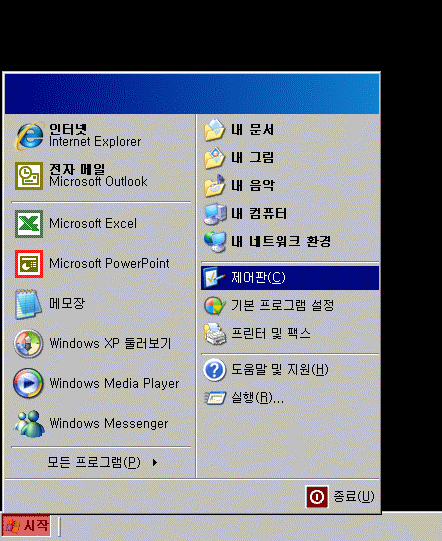Expand 모든 프로그램(P) submenu arrow
Viewport: 442px width, 541px height.
pyautogui.click(x=155, y=463)
